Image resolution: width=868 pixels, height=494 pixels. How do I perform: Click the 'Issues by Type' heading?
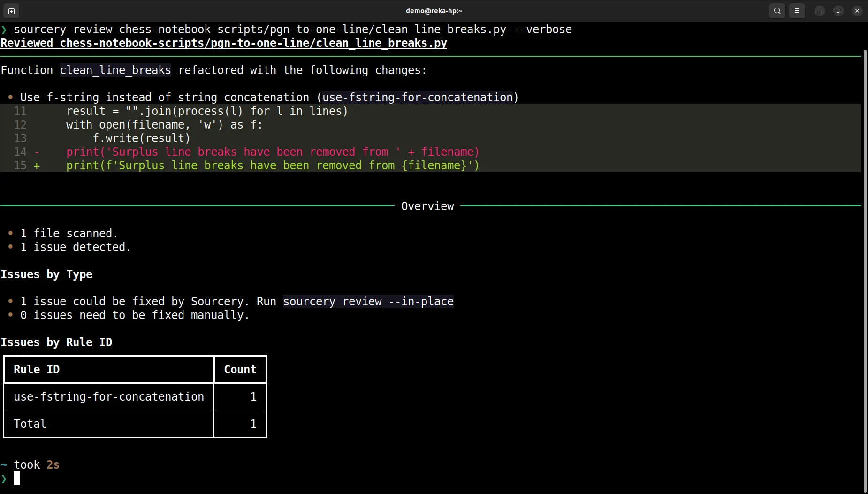[x=47, y=274]
